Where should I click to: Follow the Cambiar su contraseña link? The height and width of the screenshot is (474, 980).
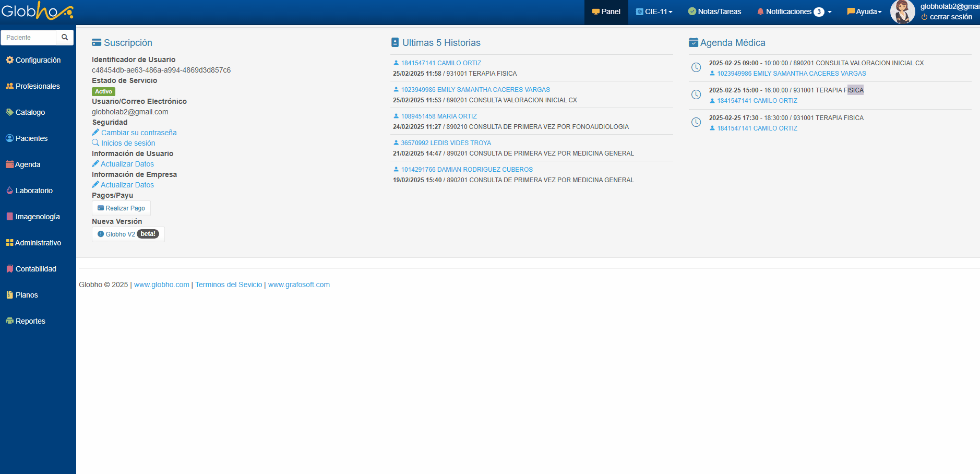[139, 133]
